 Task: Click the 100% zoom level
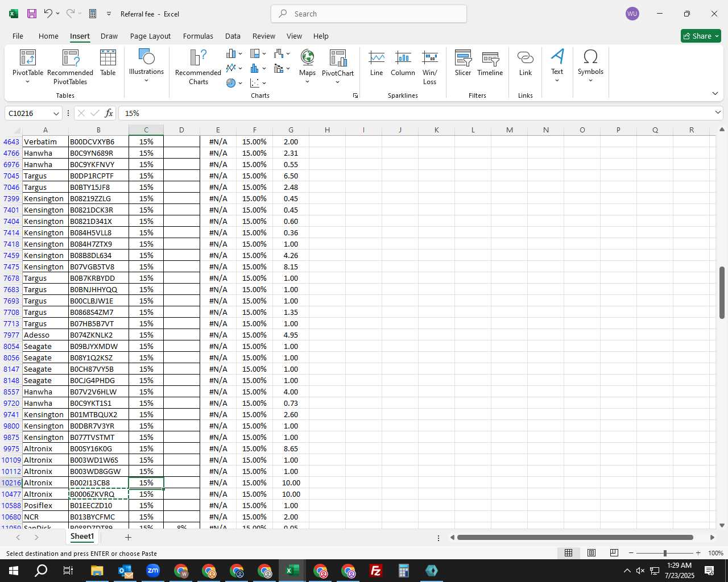click(x=715, y=553)
